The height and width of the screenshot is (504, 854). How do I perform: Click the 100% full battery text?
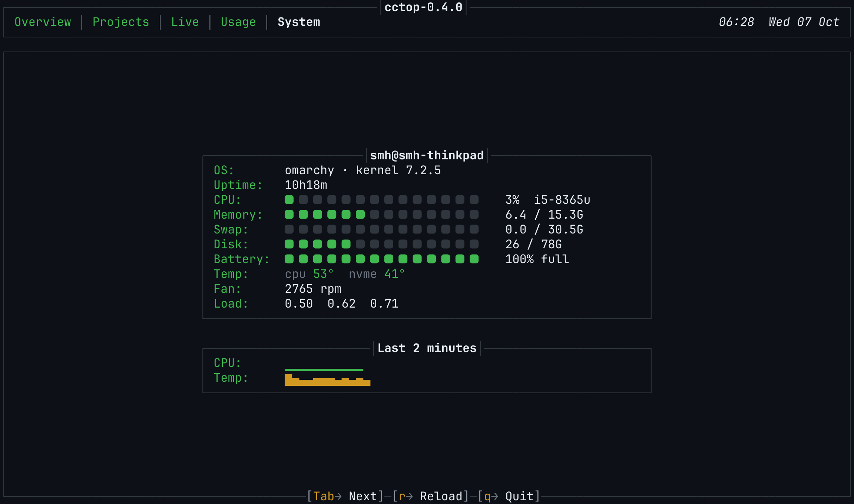537,259
